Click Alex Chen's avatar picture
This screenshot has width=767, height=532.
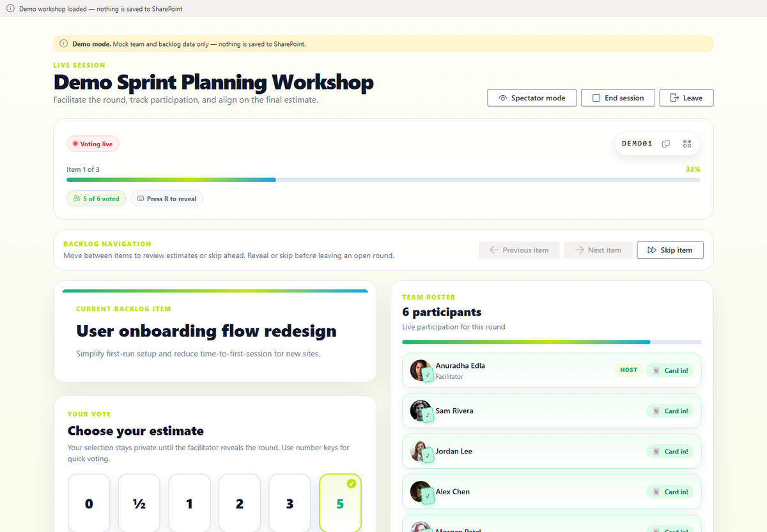coord(420,492)
